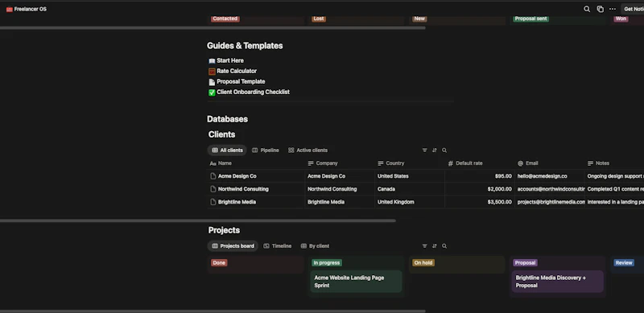
Task: Click the Projects sort icon
Action: click(x=435, y=246)
